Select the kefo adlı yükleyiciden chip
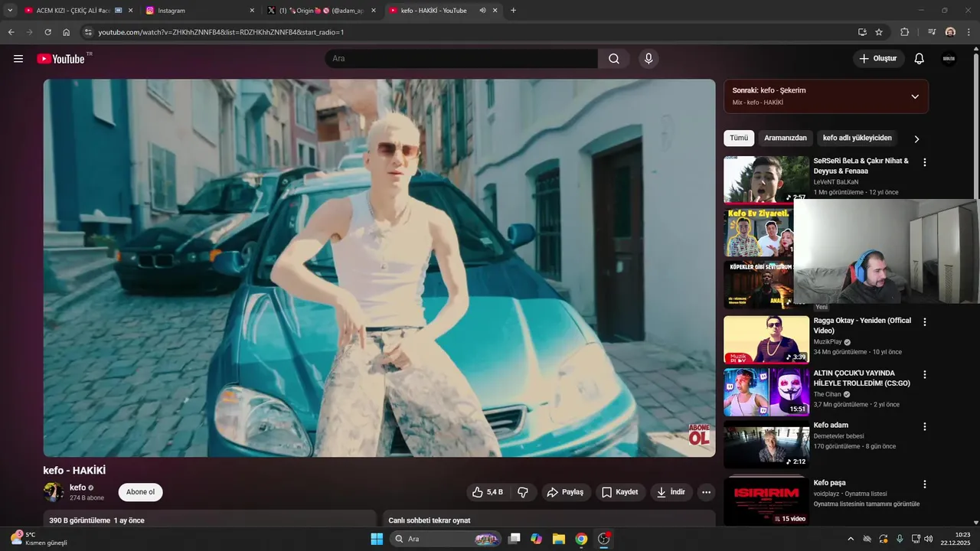This screenshot has width=980, height=551. tap(857, 139)
